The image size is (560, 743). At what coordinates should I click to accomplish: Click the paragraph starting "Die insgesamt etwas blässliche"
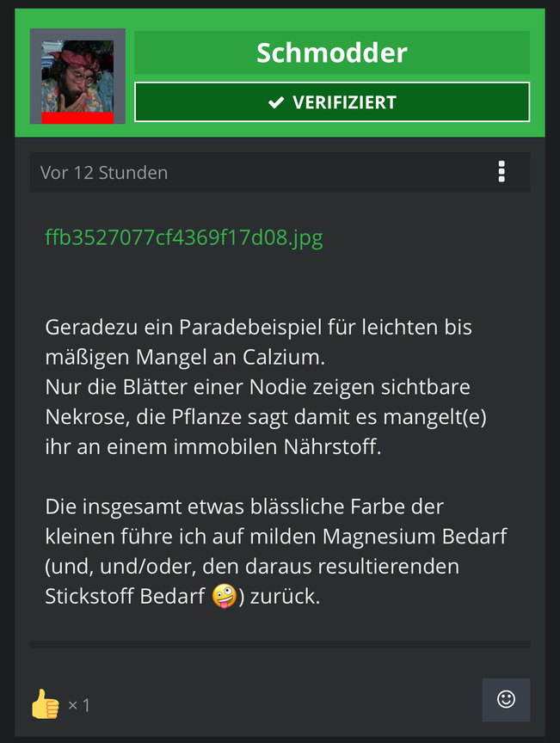[276, 551]
